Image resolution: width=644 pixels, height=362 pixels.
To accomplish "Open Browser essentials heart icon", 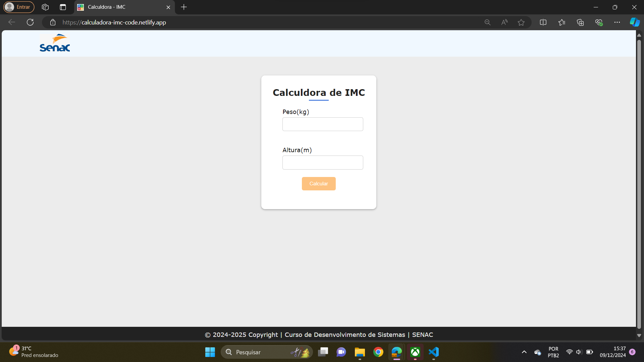I will [x=599, y=22].
